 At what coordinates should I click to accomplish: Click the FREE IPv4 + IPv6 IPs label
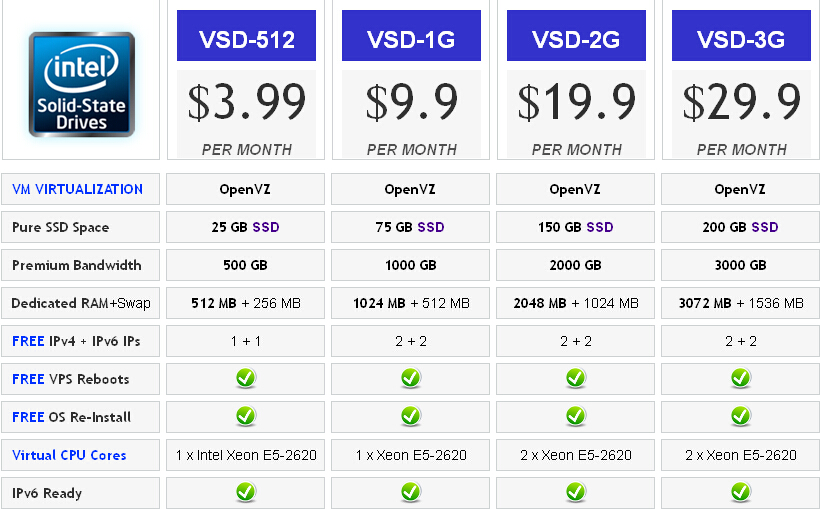[x=76, y=341]
